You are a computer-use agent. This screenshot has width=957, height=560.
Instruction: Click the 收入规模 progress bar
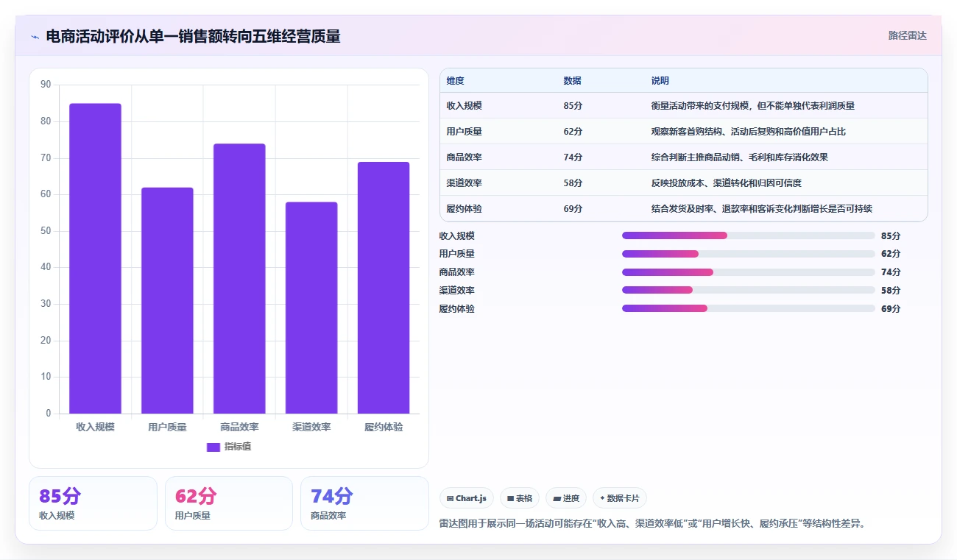pyautogui.click(x=749, y=235)
